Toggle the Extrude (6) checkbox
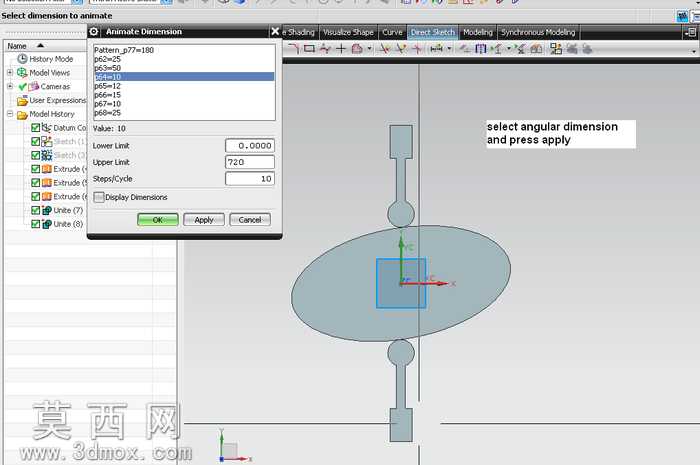Screen dimensions: 700x465 [36, 196]
